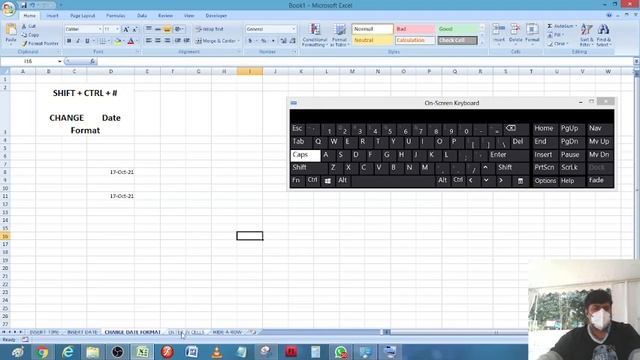Toggle Underline formatting
Viewport: 640px width, 360px height.
[x=87, y=41]
